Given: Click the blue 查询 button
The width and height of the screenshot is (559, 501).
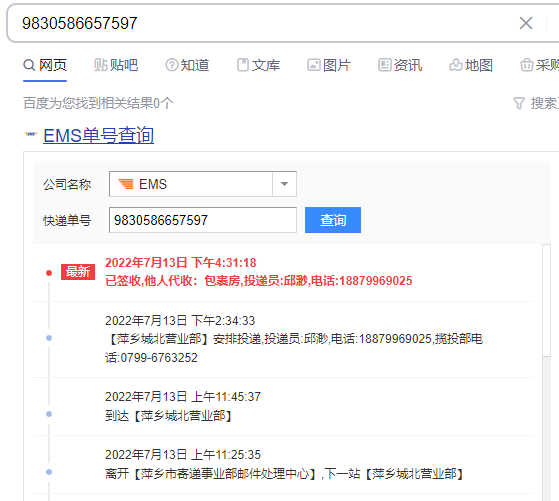Looking at the screenshot, I should 333,220.
